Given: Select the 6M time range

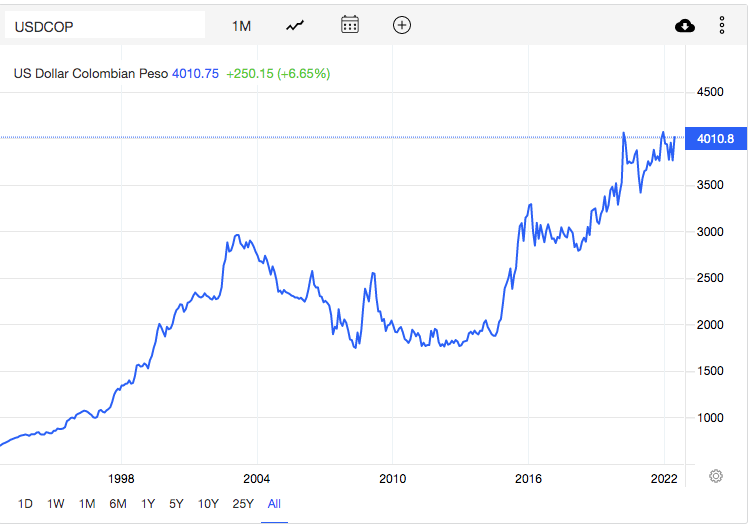Looking at the screenshot, I should click(118, 503).
